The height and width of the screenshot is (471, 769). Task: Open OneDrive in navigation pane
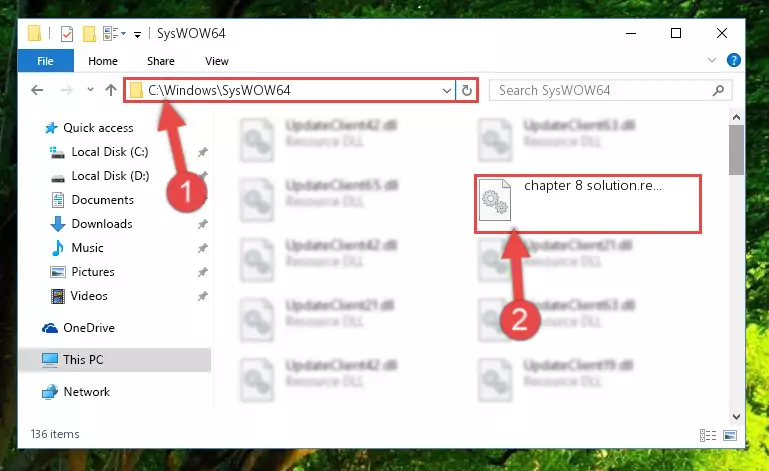point(89,328)
